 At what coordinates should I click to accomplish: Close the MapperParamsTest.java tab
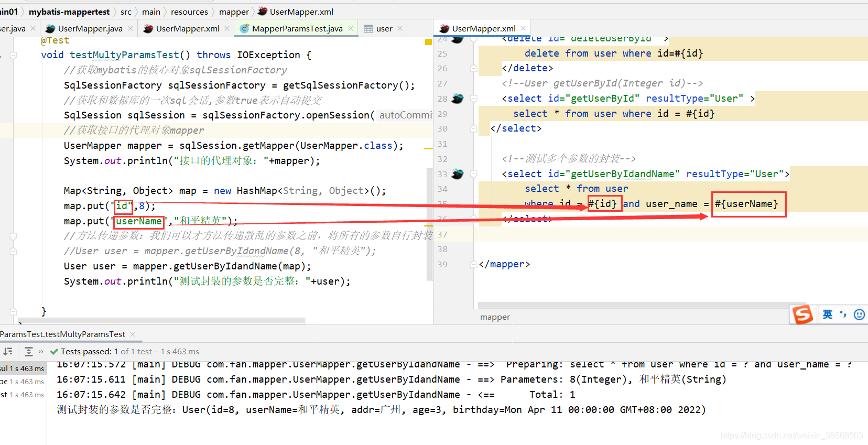pos(351,28)
